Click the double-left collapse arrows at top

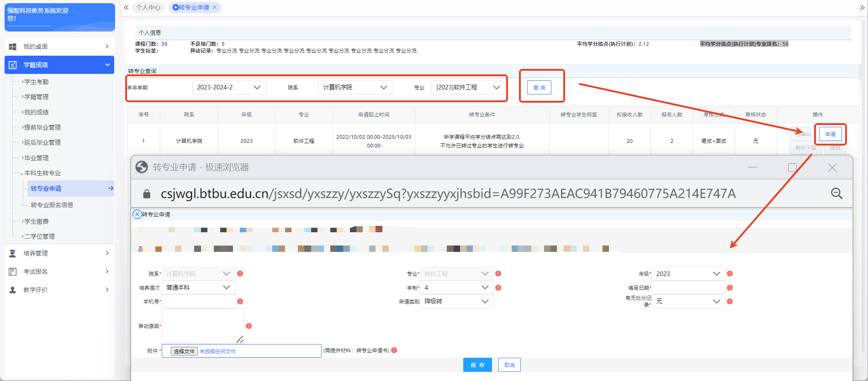tap(126, 7)
